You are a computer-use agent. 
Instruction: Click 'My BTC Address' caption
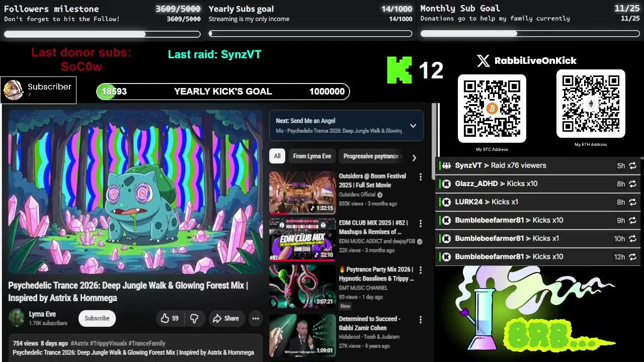(x=492, y=149)
